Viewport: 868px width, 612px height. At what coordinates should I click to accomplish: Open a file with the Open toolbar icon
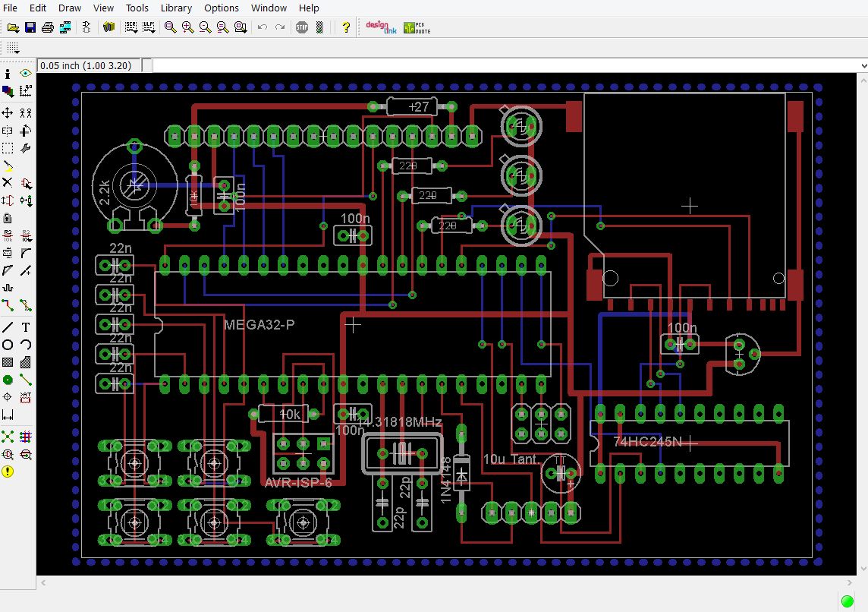coord(13,27)
